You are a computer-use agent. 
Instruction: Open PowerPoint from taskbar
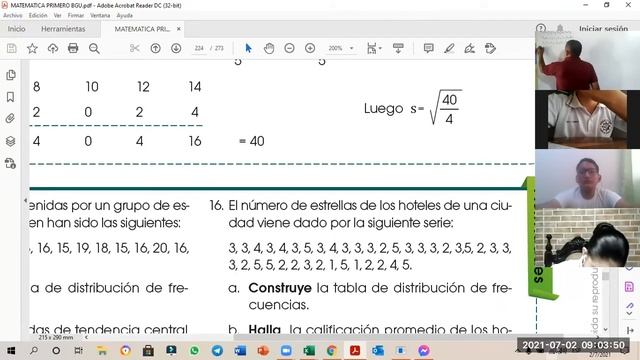click(263, 351)
